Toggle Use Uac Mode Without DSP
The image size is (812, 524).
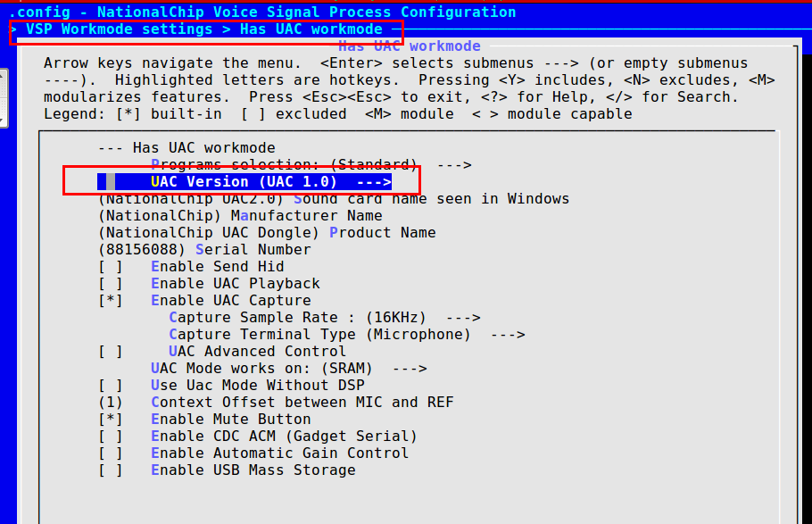pos(111,385)
